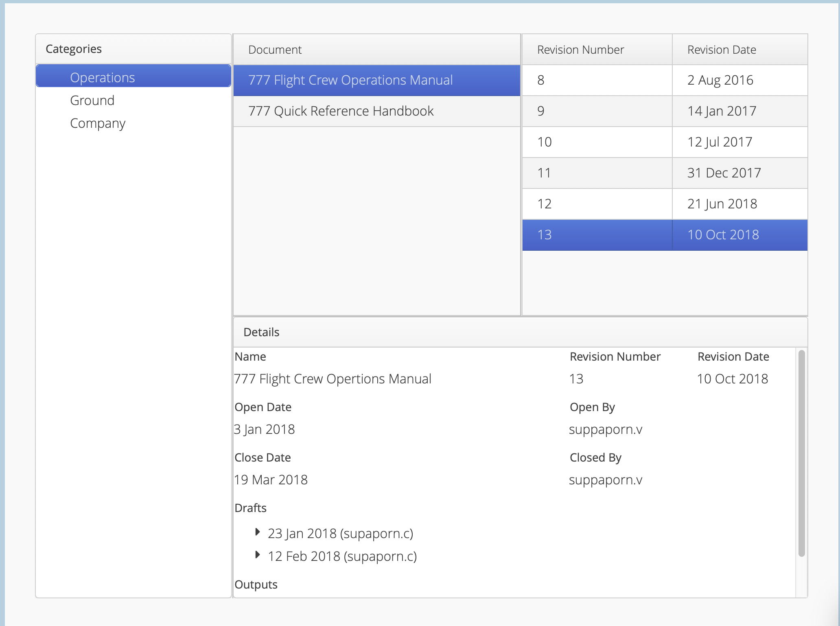Sort by Revision Date column header

point(722,50)
